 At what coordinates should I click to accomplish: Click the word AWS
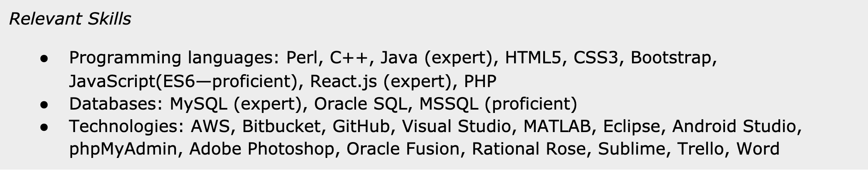click(x=210, y=126)
